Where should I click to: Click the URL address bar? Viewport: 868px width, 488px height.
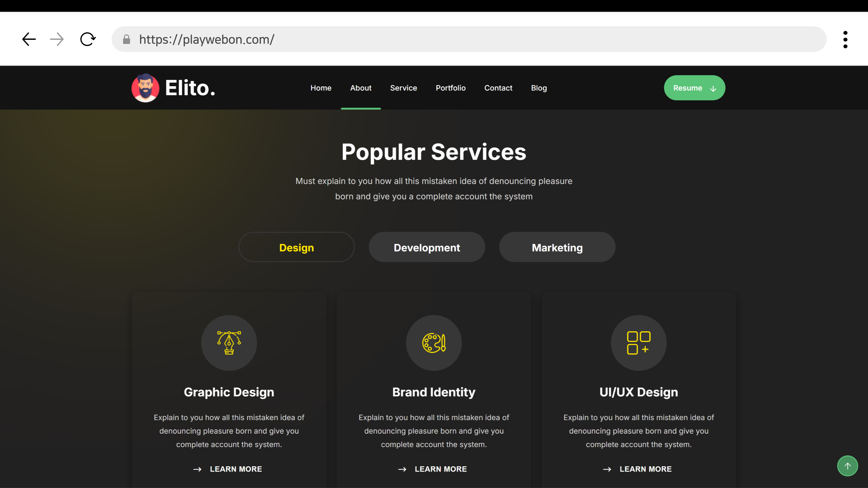[472, 39]
